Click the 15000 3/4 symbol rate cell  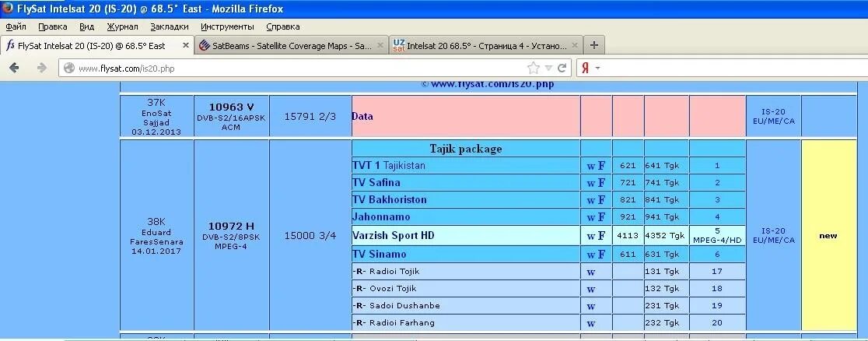tap(310, 236)
